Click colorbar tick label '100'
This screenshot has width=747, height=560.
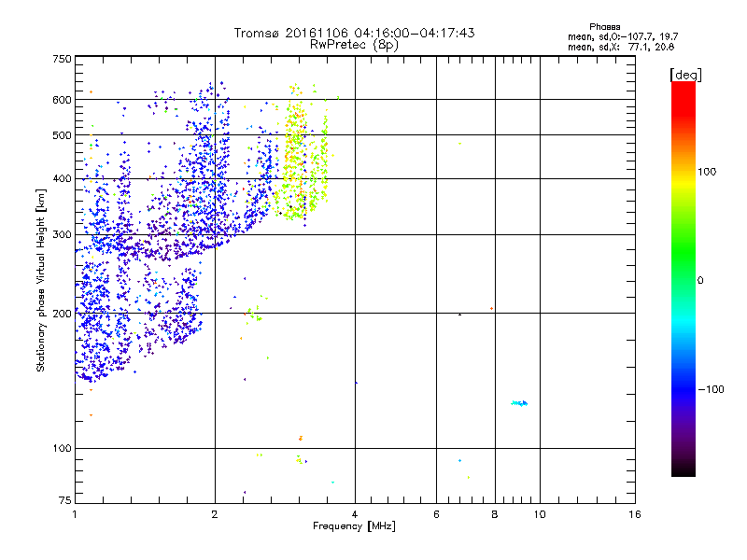(707, 172)
